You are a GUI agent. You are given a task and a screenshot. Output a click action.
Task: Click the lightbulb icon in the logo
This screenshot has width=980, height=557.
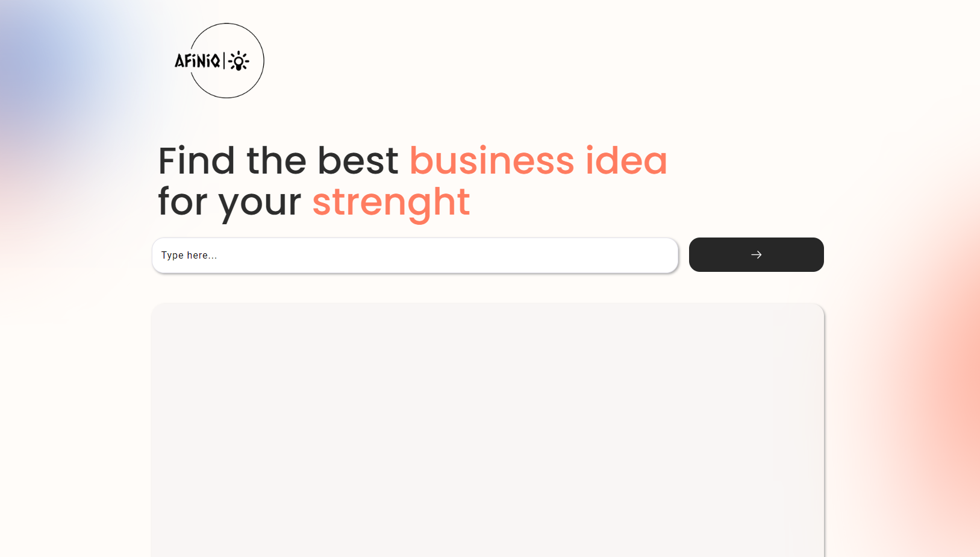point(239,61)
